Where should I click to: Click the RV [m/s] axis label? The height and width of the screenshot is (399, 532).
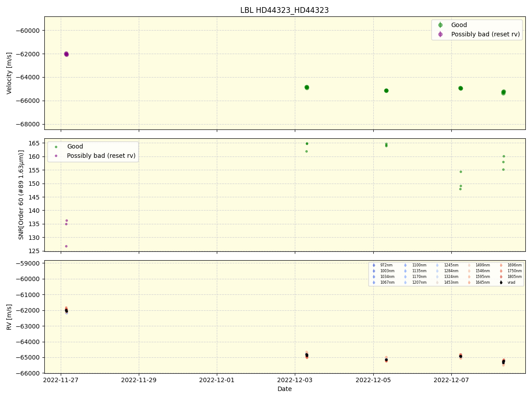(x=9, y=317)
